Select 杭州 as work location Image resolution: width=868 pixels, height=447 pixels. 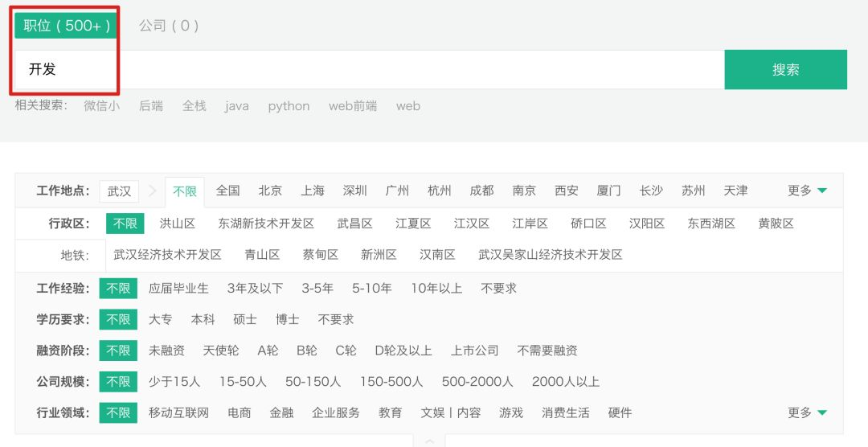click(440, 191)
